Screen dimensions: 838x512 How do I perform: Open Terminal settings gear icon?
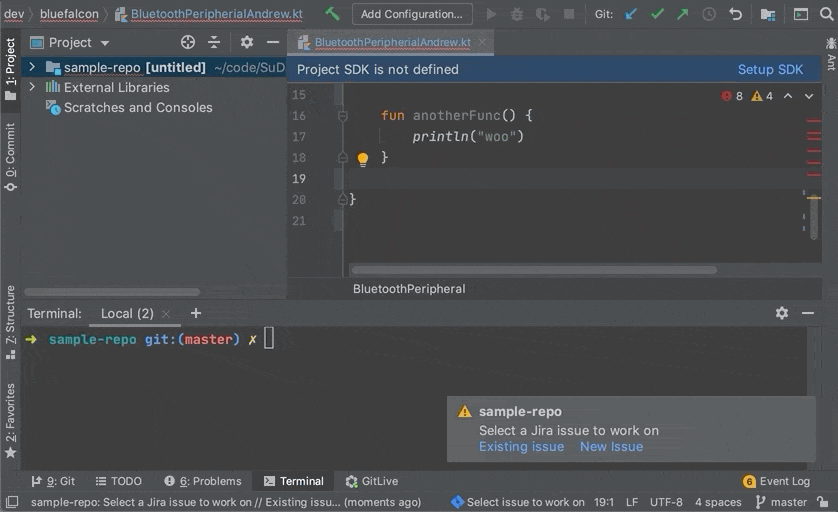(781, 313)
